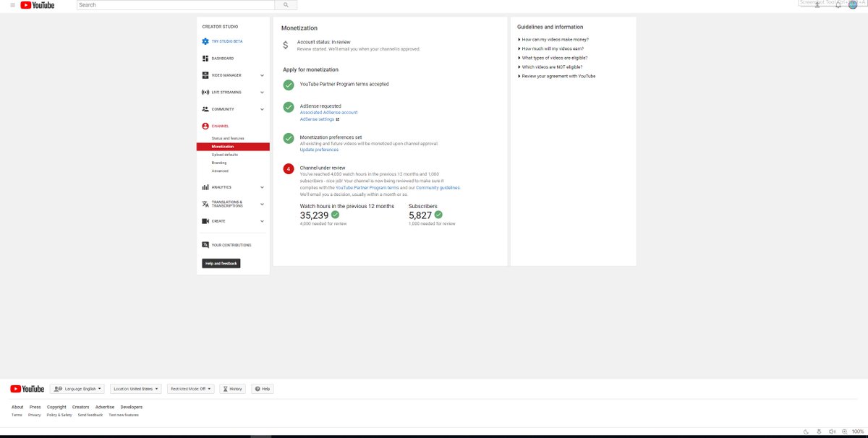Click the Help and feedback button

(x=221, y=263)
